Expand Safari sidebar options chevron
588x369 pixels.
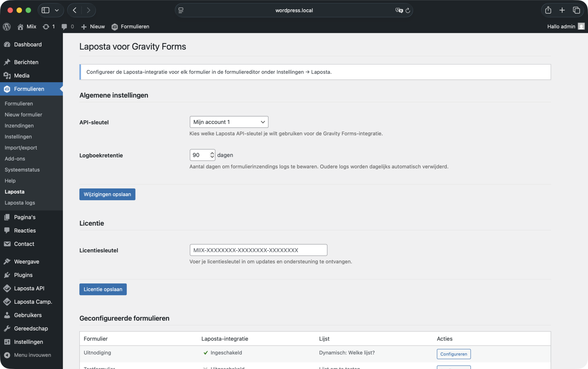coord(57,10)
